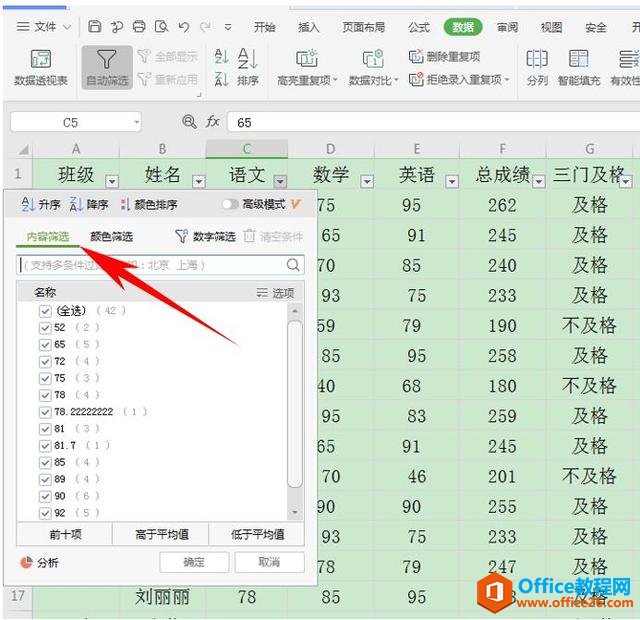Open the 数据透视表 pivot table tool

41,60
